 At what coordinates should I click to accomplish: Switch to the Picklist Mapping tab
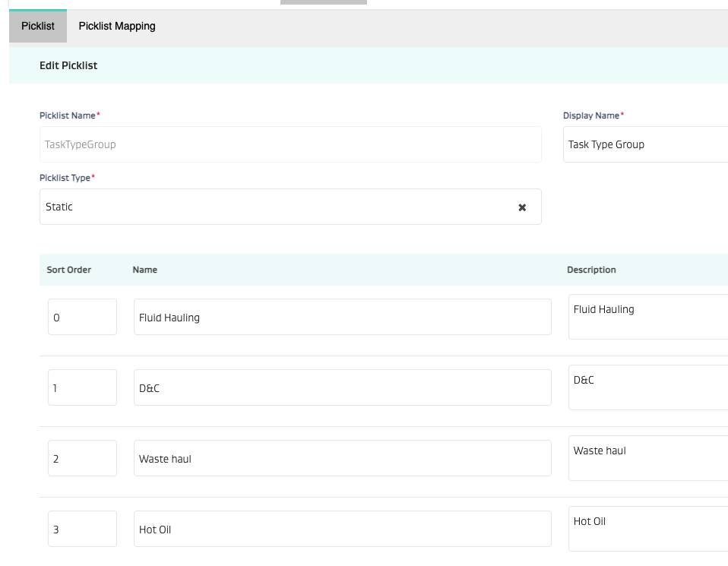click(x=117, y=26)
